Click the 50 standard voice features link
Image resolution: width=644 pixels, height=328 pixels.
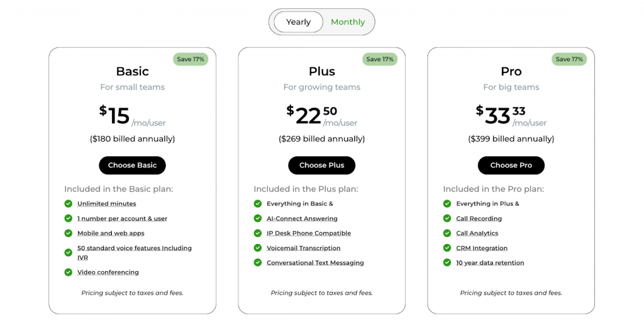(x=134, y=248)
